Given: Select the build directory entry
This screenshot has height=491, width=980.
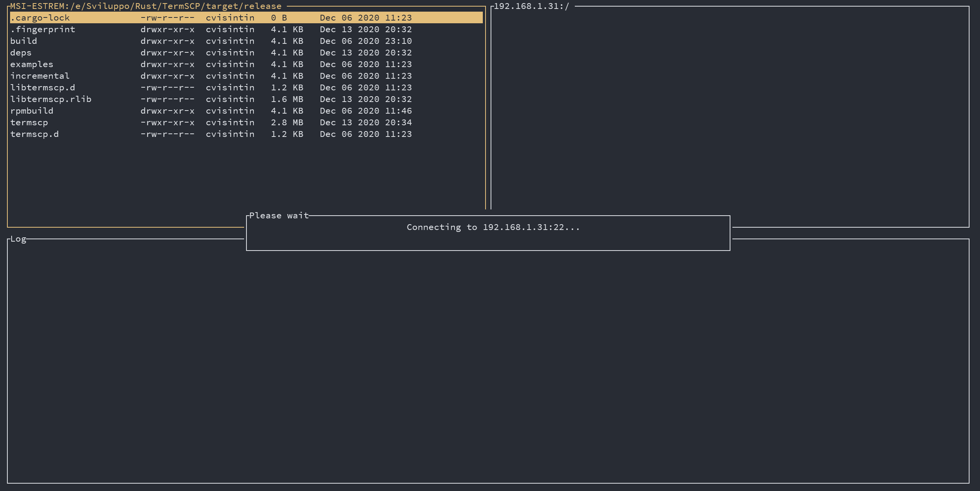Looking at the screenshot, I should click(x=24, y=41).
